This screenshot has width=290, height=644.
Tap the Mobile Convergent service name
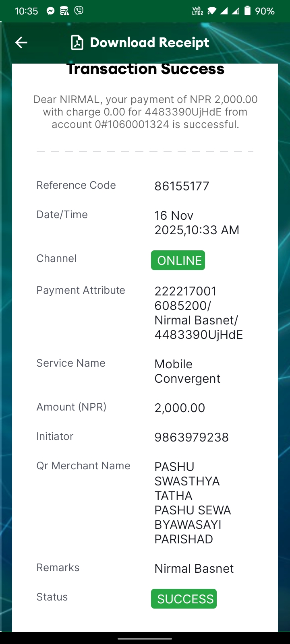tap(187, 371)
